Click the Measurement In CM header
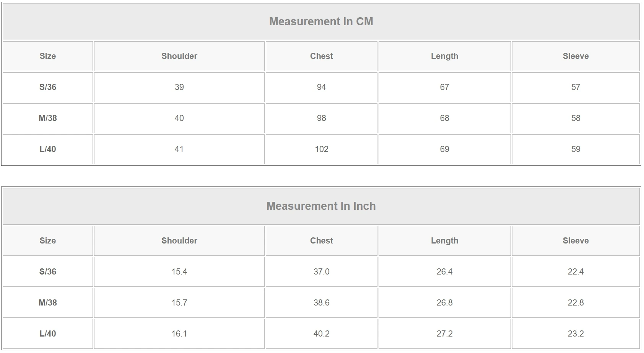The width and height of the screenshot is (644, 353). pyautogui.click(x=321, y=21)
